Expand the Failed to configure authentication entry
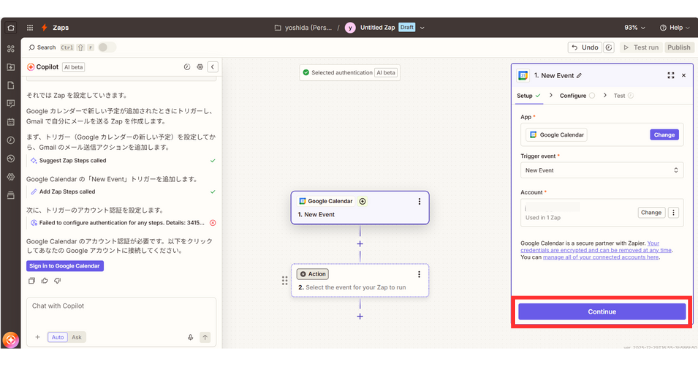 tap(121, 223)
